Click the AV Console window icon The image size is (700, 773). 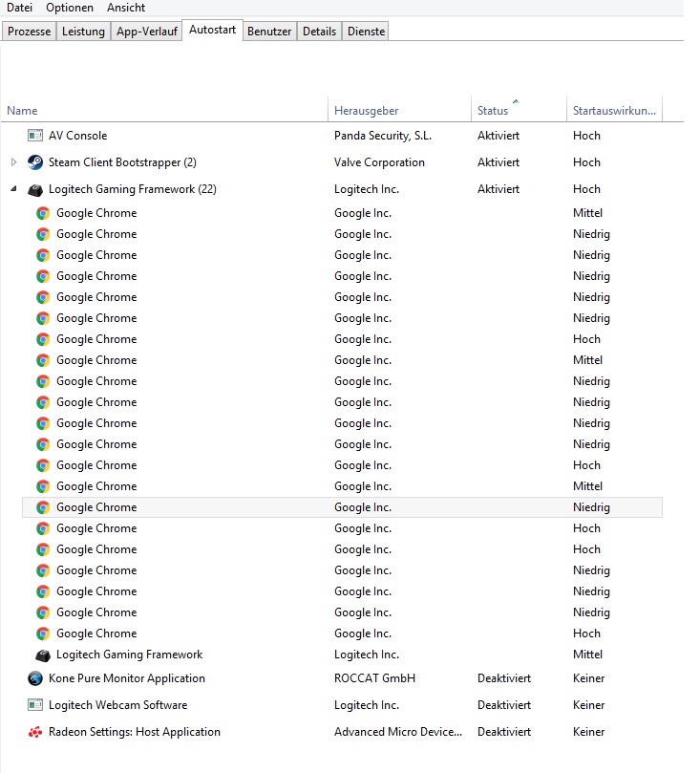35,136
